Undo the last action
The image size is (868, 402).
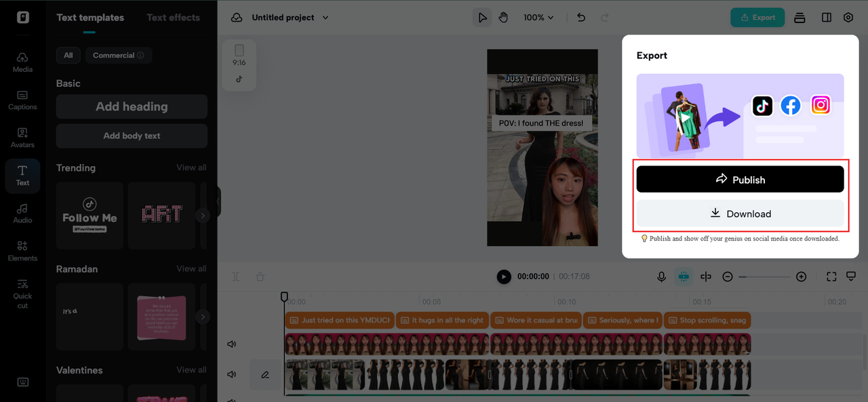point(581,18)
